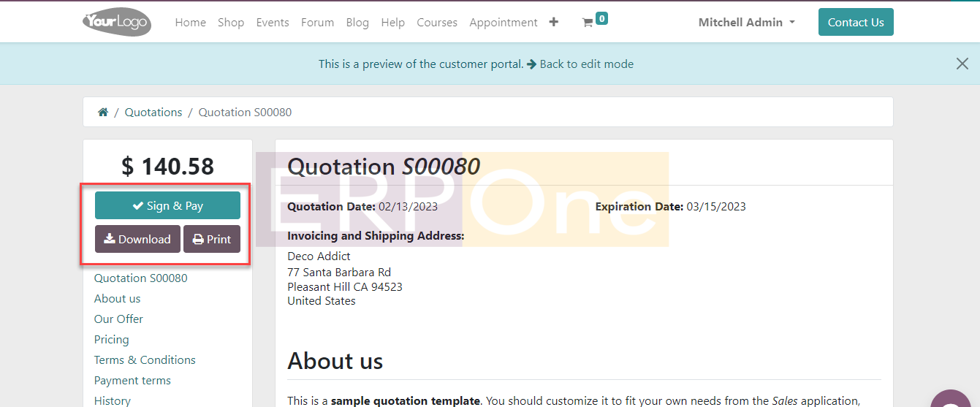The height and width of the screenshot is (407, 980).
Task: Open the Forum menu item
Action: coord(317,23)
